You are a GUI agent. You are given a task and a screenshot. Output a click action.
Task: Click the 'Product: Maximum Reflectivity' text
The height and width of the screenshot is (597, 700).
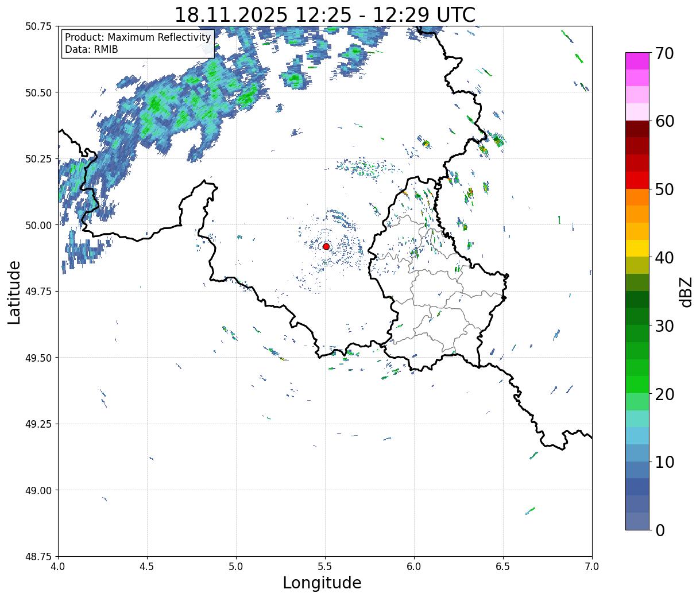(x=138, y=37)
